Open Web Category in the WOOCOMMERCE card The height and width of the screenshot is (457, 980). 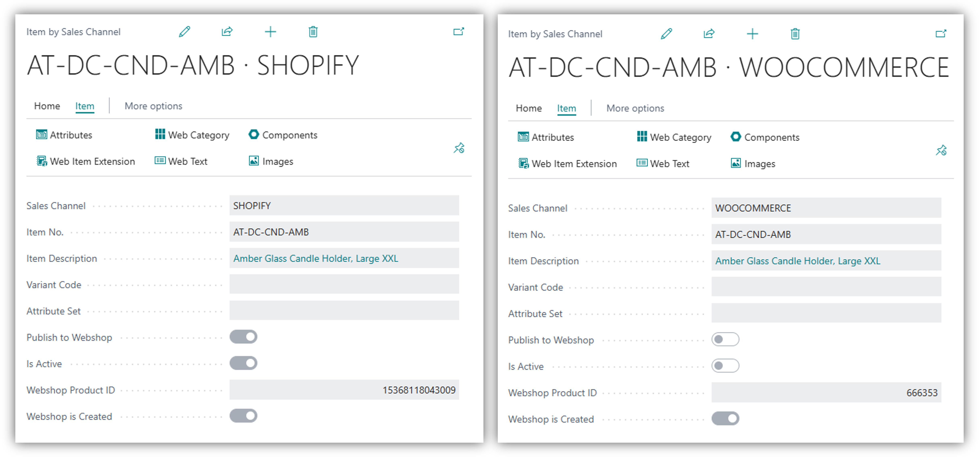point(674,137)
